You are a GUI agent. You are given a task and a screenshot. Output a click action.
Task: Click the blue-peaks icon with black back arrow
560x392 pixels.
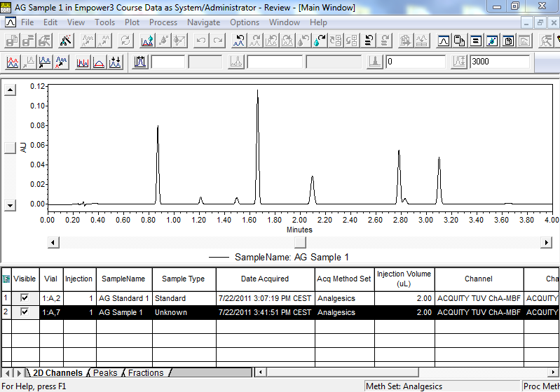(x=238, y=41)
